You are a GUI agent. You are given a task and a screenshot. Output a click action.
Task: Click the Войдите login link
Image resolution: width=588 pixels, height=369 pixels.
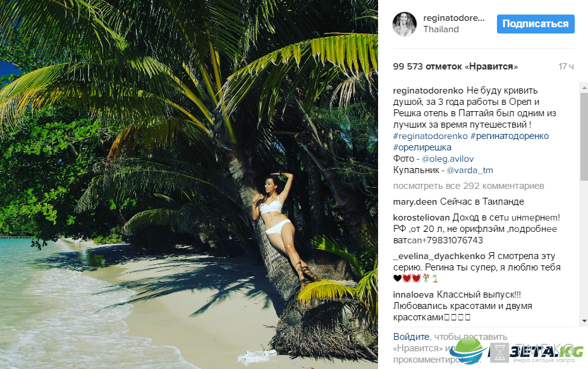point(411,337)
